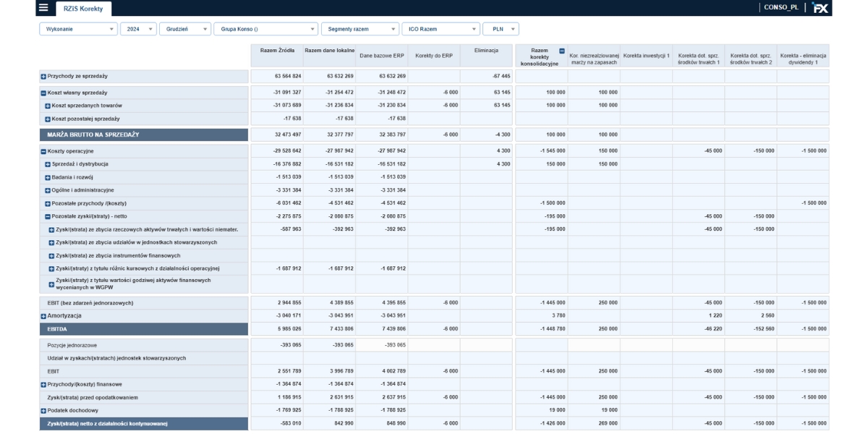Collapse the Koszty operacyjne row
This screenshot has width=868, height=434.
[43, 151]
